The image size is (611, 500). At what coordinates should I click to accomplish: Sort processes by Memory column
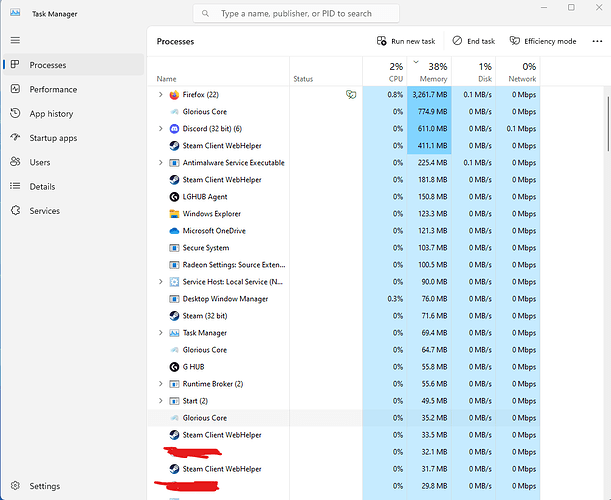429,72
